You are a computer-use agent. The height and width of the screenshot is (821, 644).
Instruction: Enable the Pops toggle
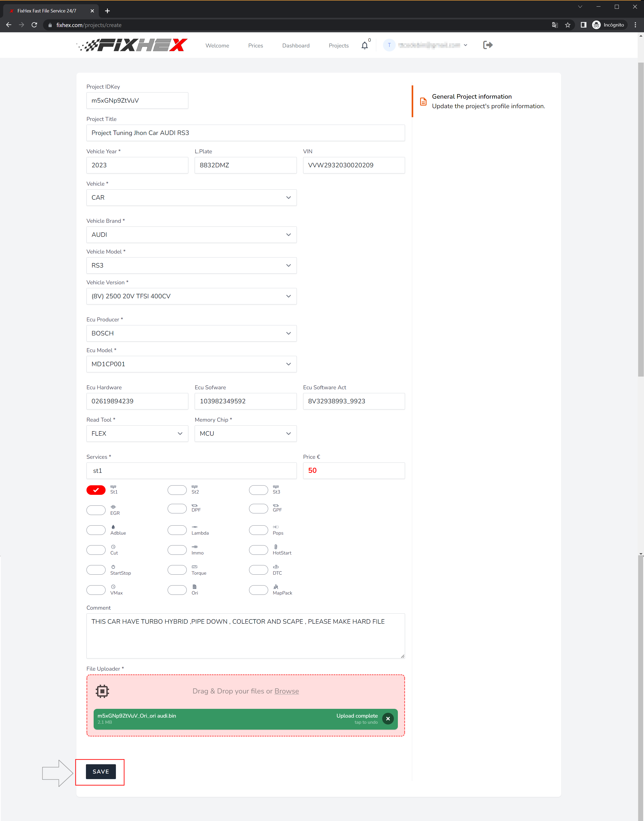[258, 530]
